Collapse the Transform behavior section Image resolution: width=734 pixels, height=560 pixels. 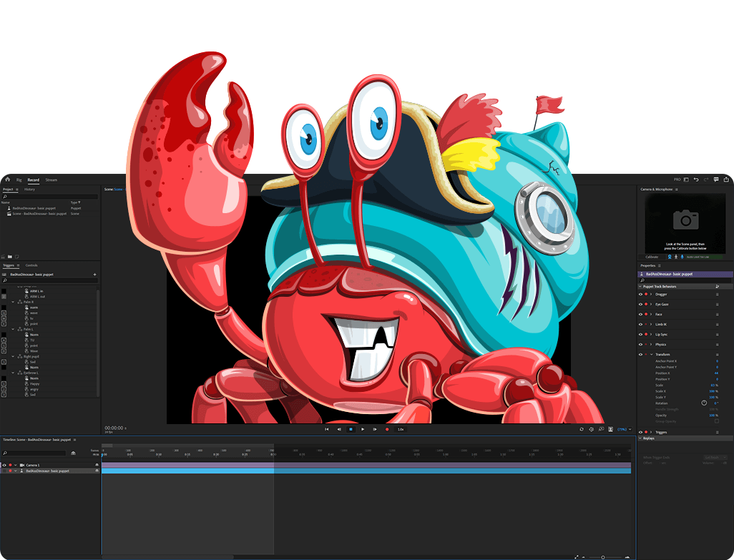pos(651,354)
